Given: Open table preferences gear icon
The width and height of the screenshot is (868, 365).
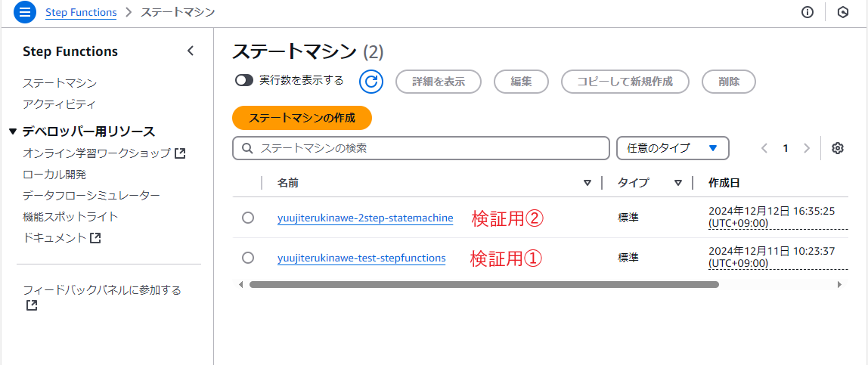Looking at the screenshot, I should click(x=838, y=148).
